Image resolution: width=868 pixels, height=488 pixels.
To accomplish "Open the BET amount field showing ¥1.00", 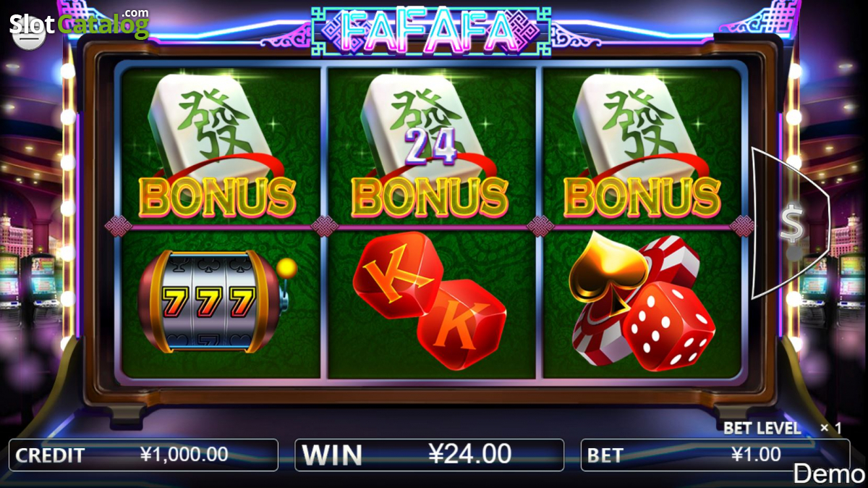I will pos(715,455).
